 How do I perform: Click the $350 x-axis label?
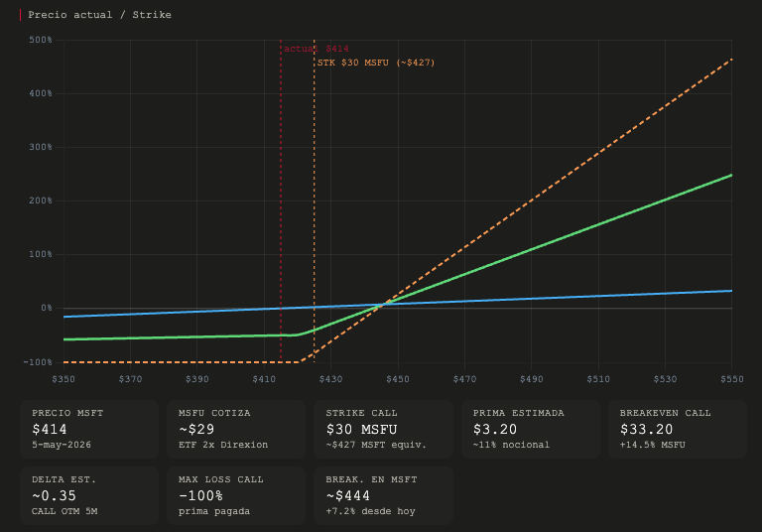click(x=63, y=379)
